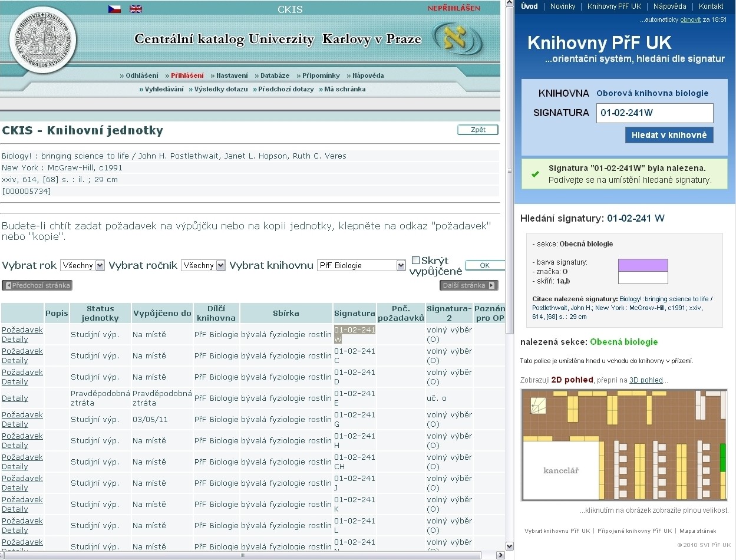The height and width of the screenshot is (560, 736).
Task: Click the SIGNATURA input field
Action: pos(655,113)
